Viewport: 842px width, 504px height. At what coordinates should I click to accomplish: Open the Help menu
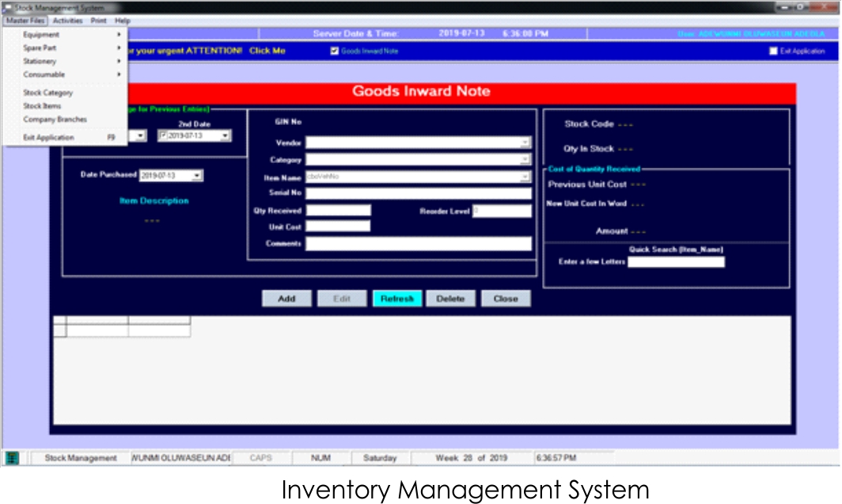[122, 21]
